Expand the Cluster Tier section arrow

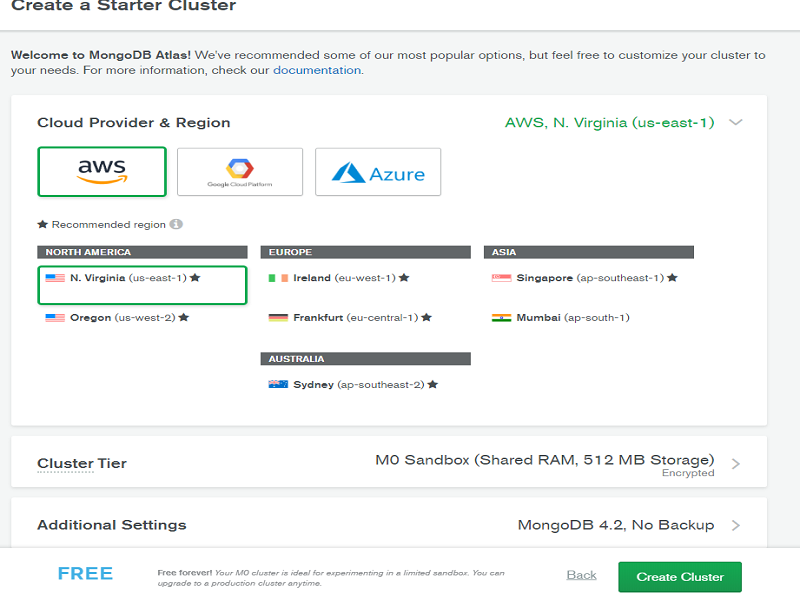coord(735,464)
